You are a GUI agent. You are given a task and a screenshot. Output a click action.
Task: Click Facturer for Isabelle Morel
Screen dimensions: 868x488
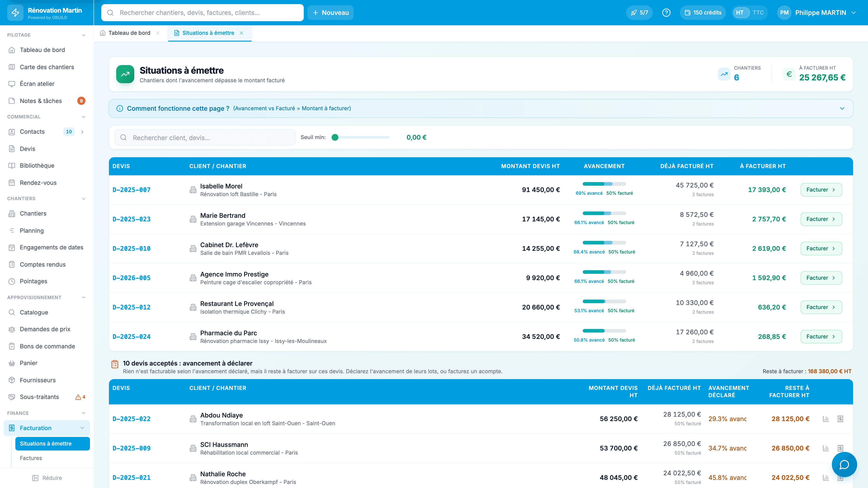tap(821, 190)
